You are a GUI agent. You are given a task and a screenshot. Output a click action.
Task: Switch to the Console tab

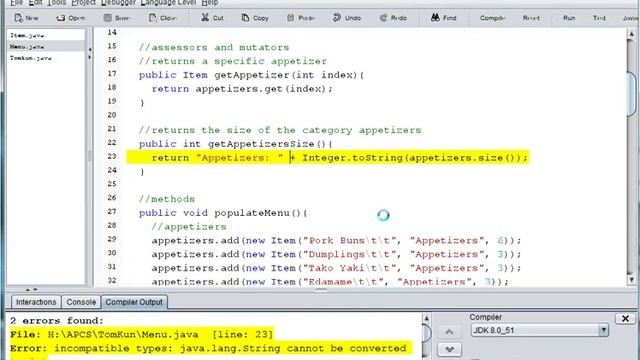click(x=81, y=302)
